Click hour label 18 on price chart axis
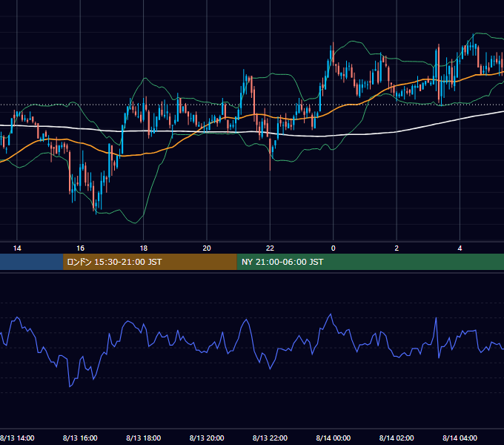 pos(144,248)
